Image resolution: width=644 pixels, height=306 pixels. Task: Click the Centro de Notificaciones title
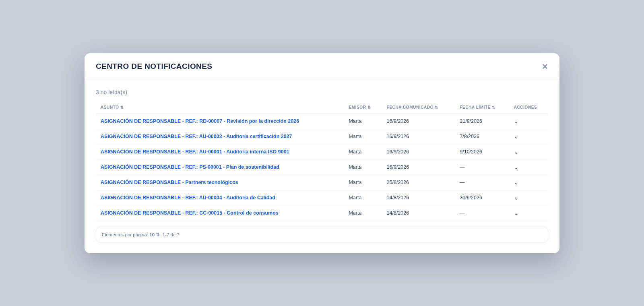point(154,66)
